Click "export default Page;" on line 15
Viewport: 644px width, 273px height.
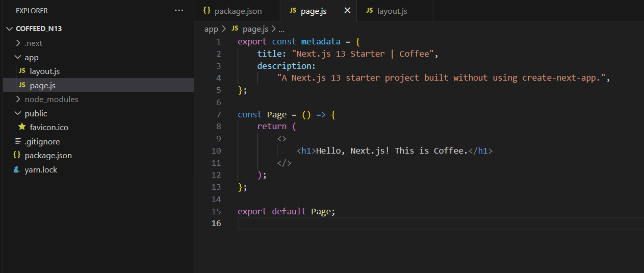pyautogui.click(x=287, y=211)
